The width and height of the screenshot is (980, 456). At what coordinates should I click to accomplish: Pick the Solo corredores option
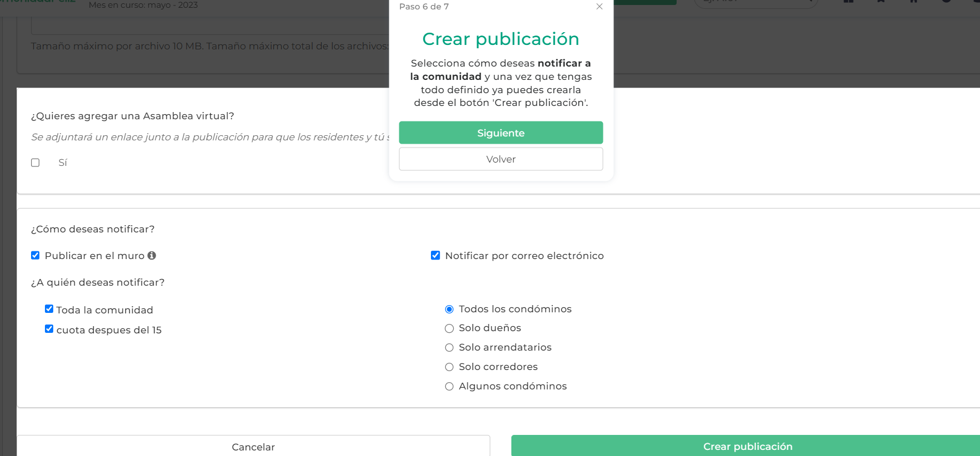click(449, 367)
